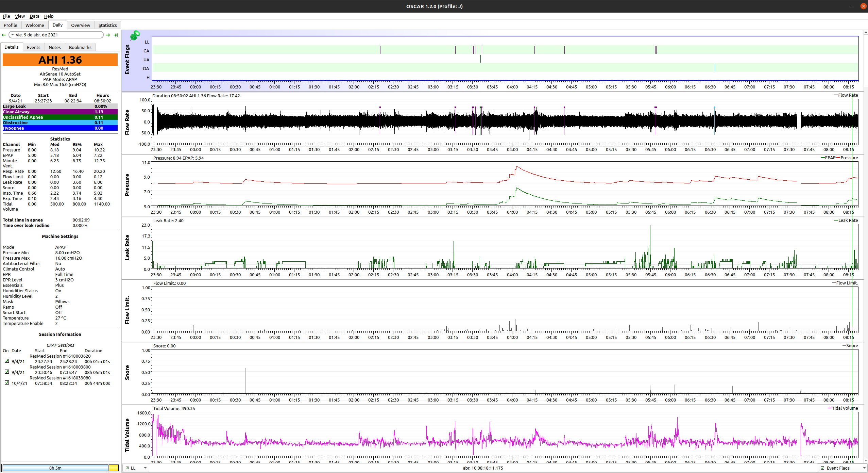Click the EPAP legend entry on Pressure graph
This screenshot has height=473, width=868.
pos(828,158)
